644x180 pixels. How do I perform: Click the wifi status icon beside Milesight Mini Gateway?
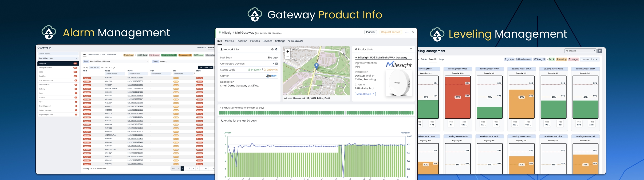[220, 33]
